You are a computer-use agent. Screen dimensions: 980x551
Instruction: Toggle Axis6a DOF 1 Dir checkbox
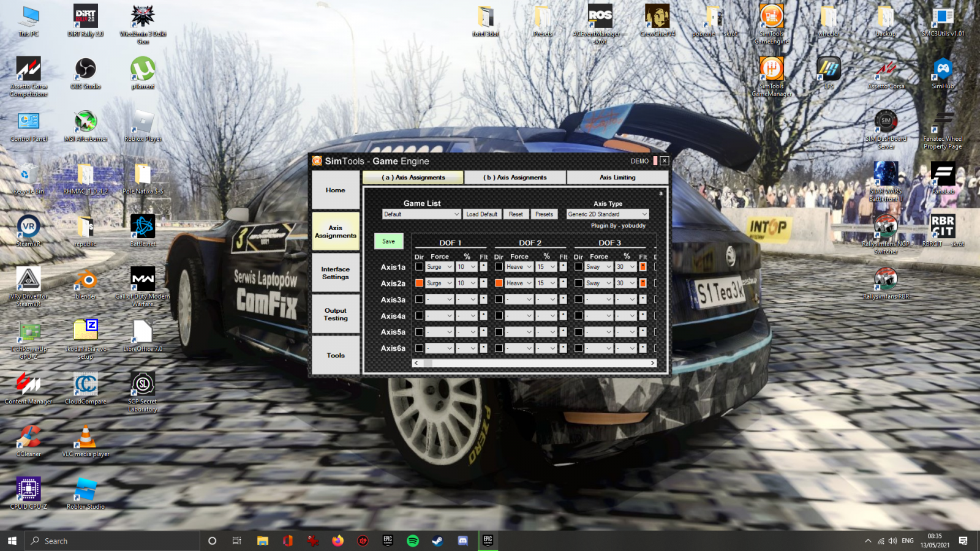tap(419, 348)
